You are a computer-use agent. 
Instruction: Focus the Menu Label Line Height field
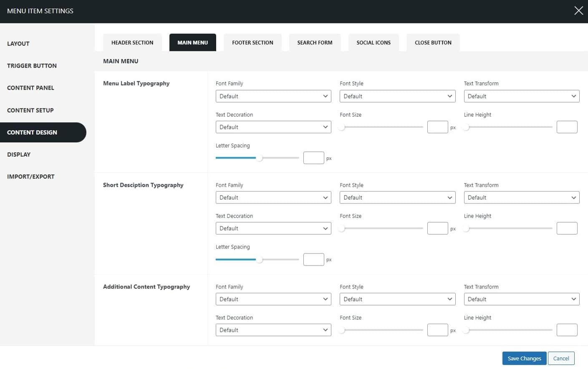pos(567,127)
